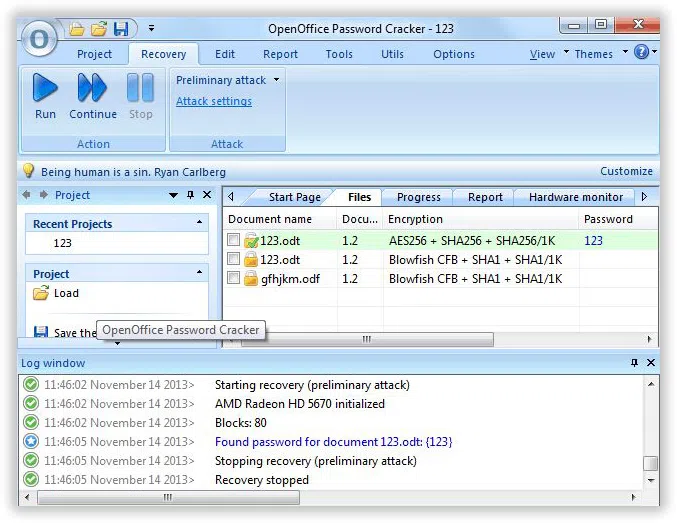Collapse the Recent Projects section
The image size is (677, 523).
[x=199, y=222]
